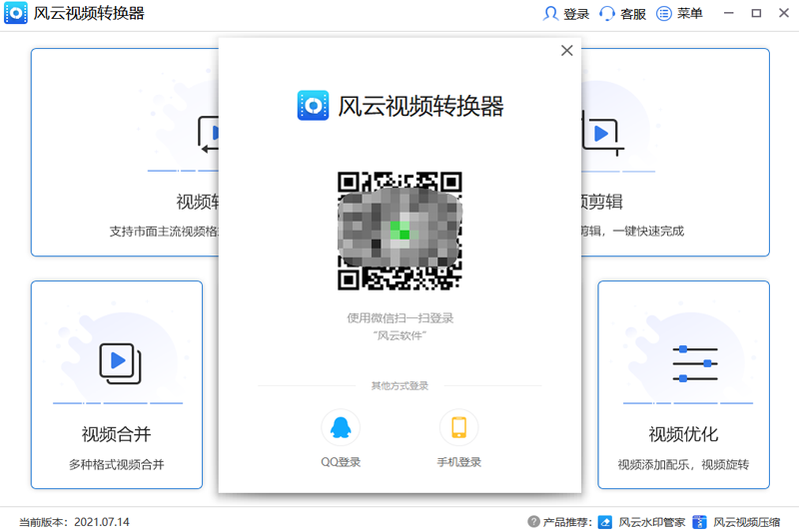Select the 视频优化 card title

683,434
